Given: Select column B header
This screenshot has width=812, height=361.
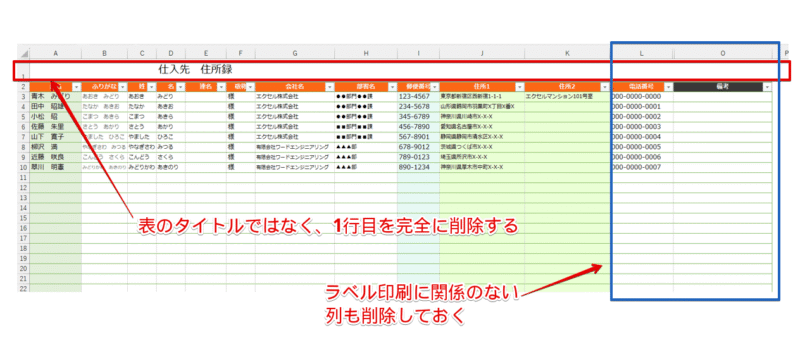Looking at the screenshot, I should [x=105, y=53].
